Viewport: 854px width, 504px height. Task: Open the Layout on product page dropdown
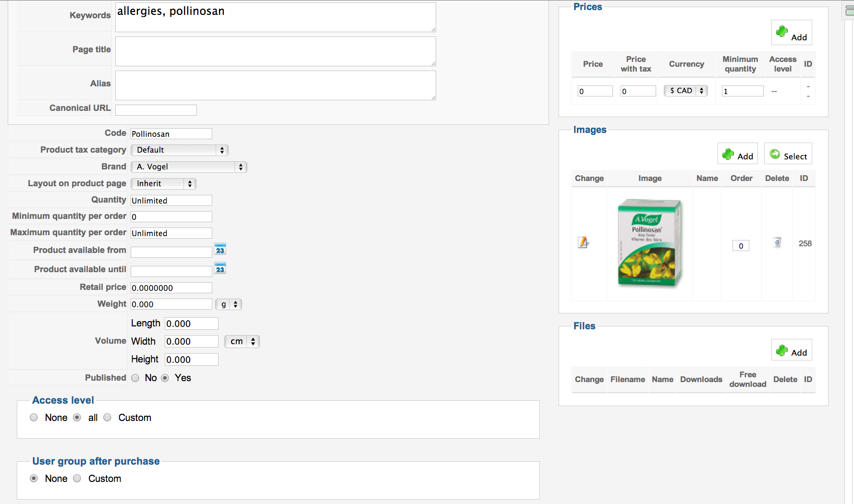tap(163, 184)
